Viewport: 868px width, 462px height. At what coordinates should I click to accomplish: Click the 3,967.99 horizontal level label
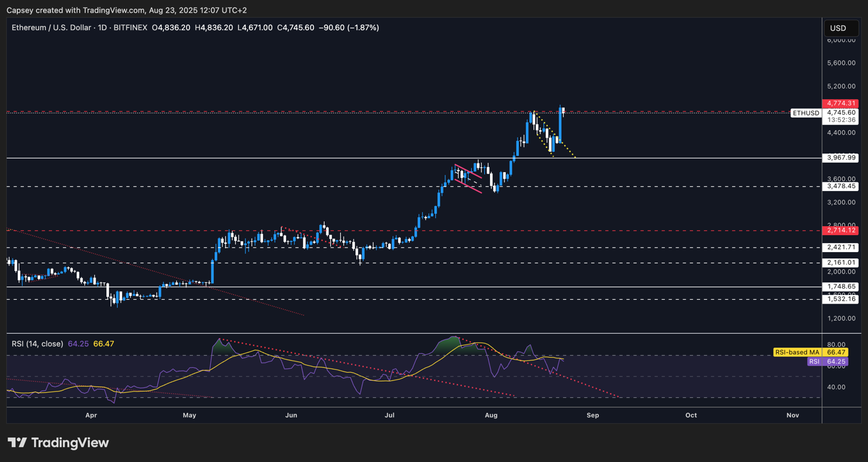[840, 158]
